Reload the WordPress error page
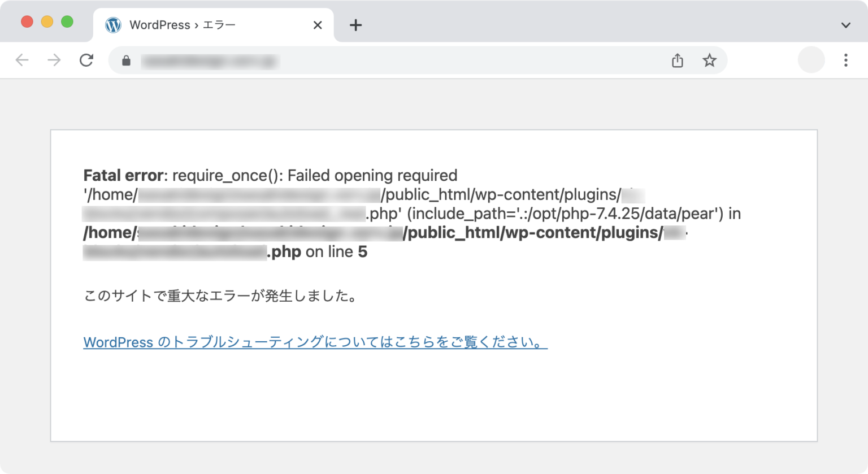Viewport: 868px width, 474px height. [x=86, y=60]
